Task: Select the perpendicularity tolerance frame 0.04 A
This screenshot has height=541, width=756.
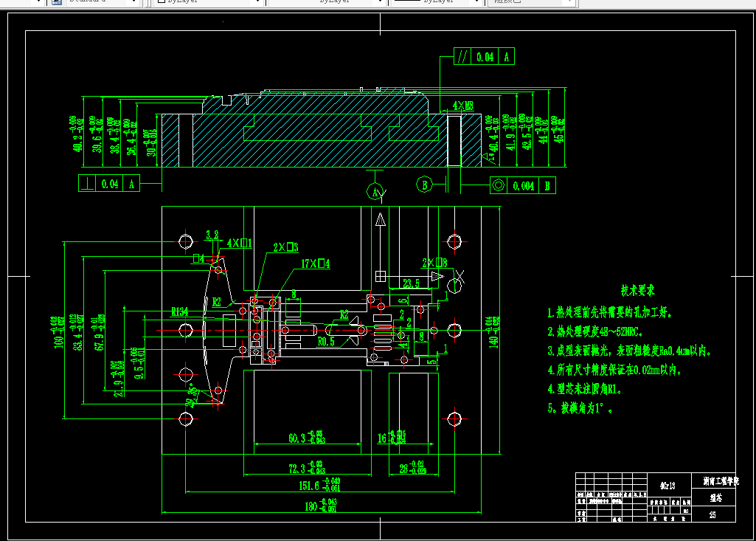Action: click(109, 183)
